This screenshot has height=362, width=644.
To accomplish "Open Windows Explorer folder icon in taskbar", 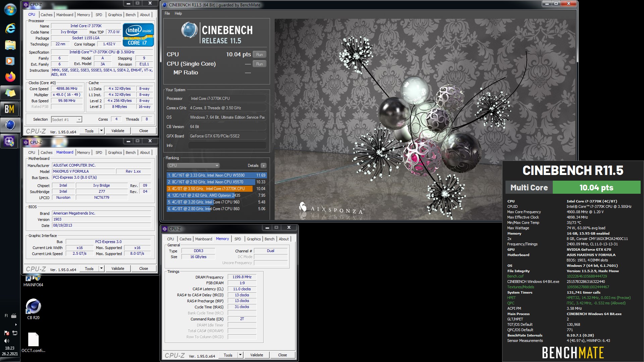I will (10, 45).
